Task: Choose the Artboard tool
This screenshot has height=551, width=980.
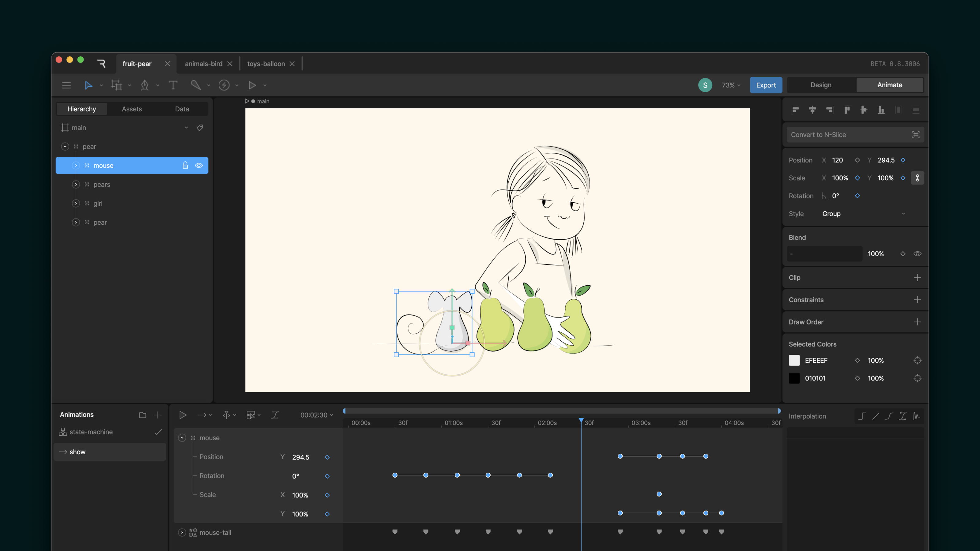Action: (116, 85)
